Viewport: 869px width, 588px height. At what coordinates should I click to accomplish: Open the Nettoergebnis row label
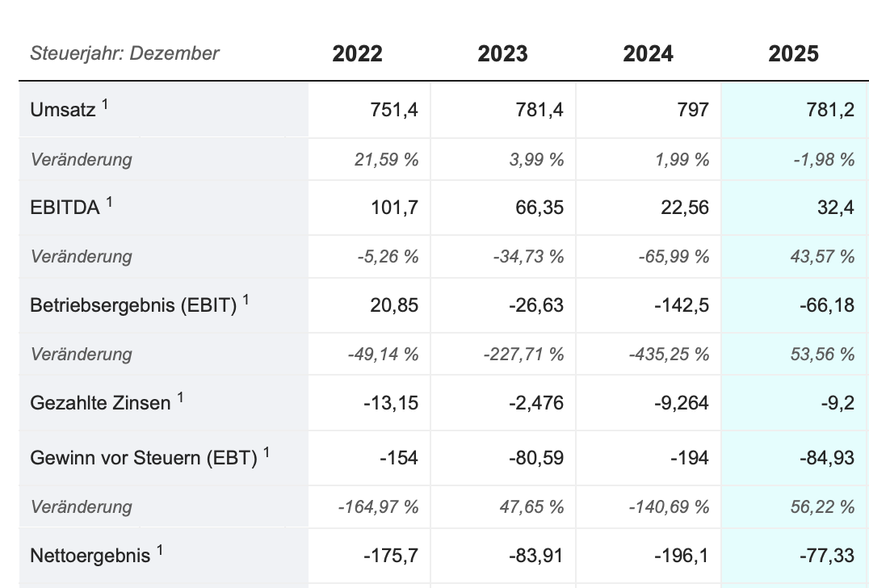tap(90, 556)
